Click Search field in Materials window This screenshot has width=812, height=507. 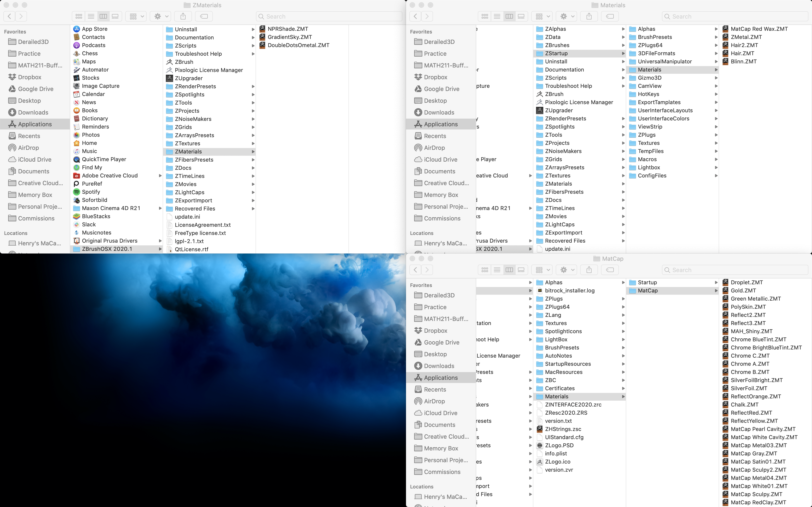click(735, 17)
